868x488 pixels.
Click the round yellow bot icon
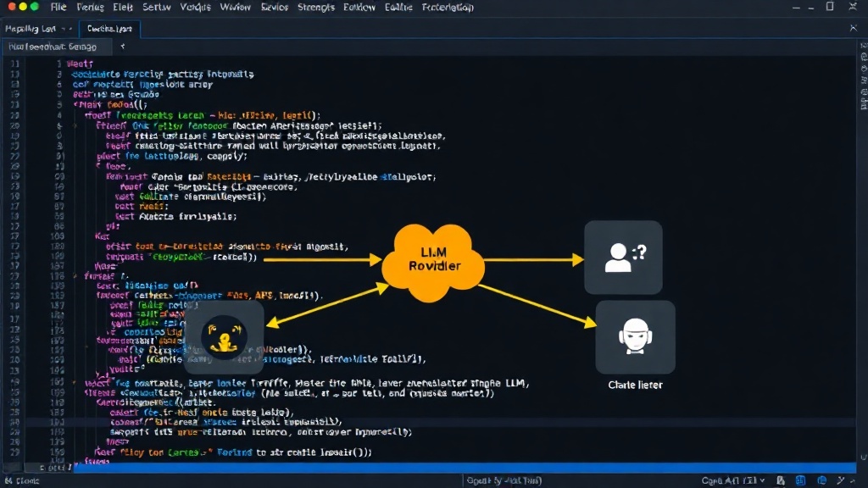(x=224, y=337)
